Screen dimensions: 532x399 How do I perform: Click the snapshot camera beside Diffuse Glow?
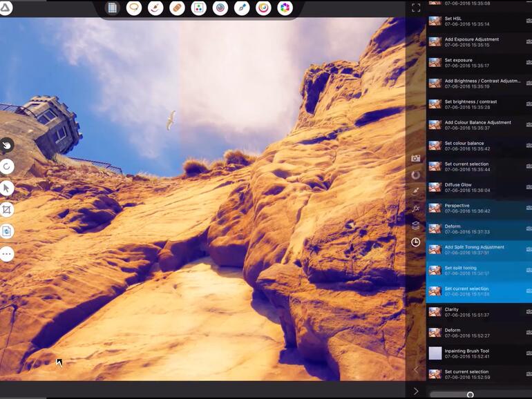pos(529,187)
